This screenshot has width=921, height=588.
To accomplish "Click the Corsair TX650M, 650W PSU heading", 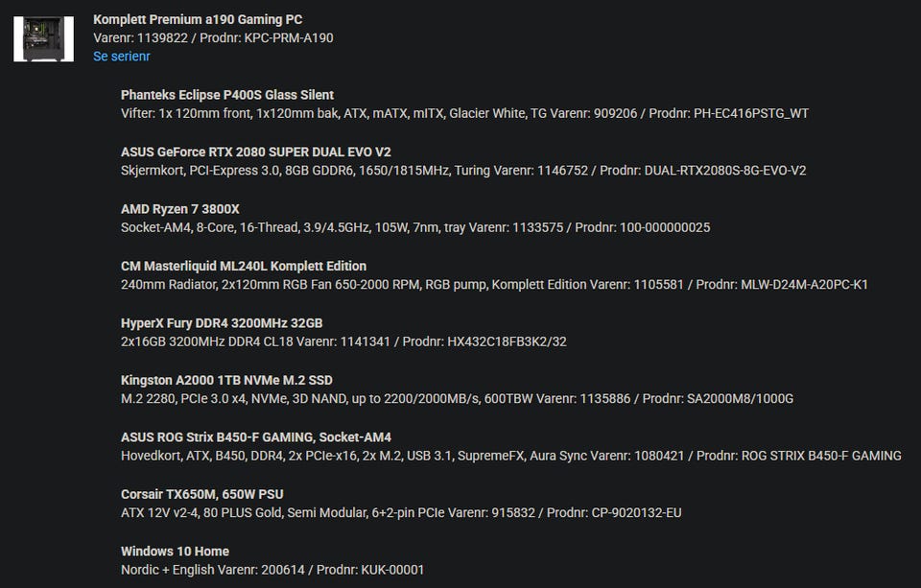I will (x=201, y=494).
